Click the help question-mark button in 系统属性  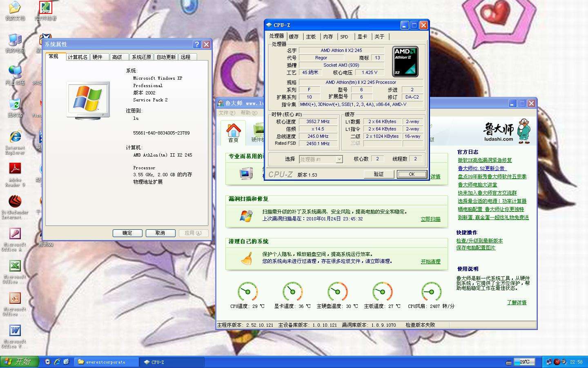click(x=197, y=44)
